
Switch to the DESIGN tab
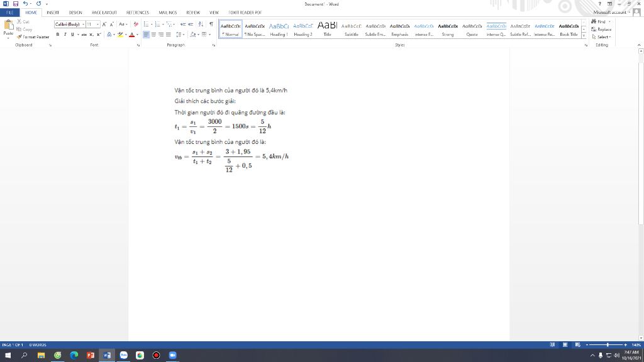coord(75,13)
